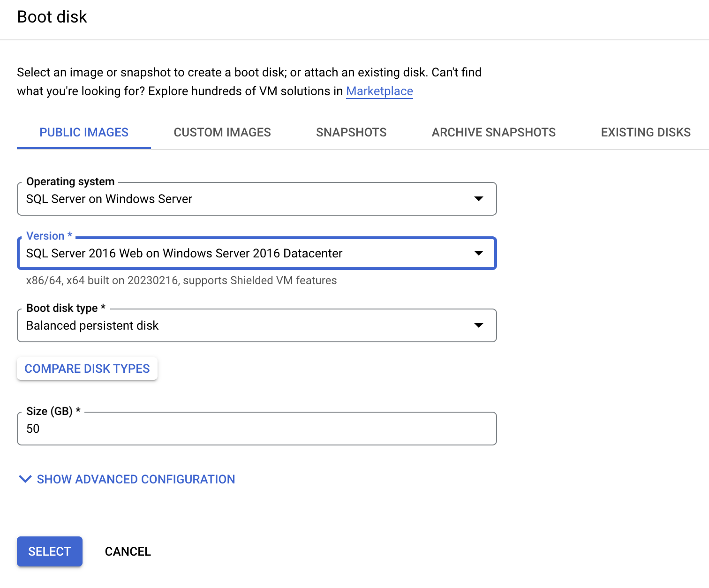The width and height of the screenshot is (709, 588).
Task: Click the Cancel button
Action: (x=128, y=551)
